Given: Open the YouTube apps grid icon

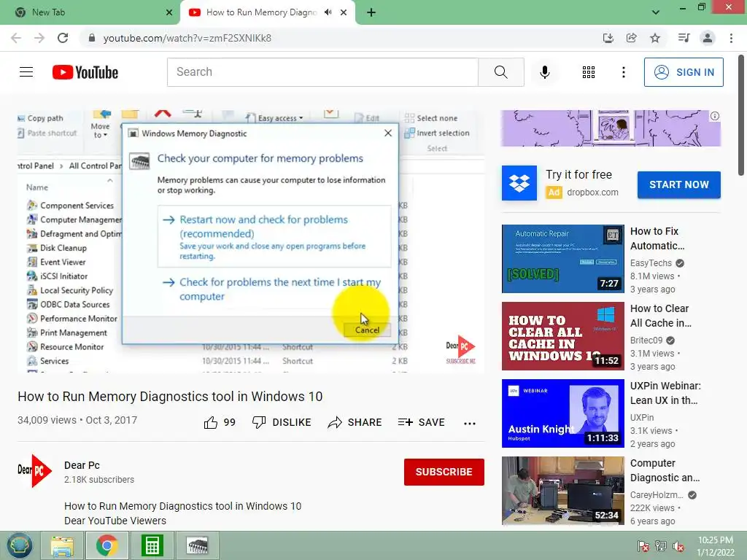Looking at the screenshot, I should (589, 72).
